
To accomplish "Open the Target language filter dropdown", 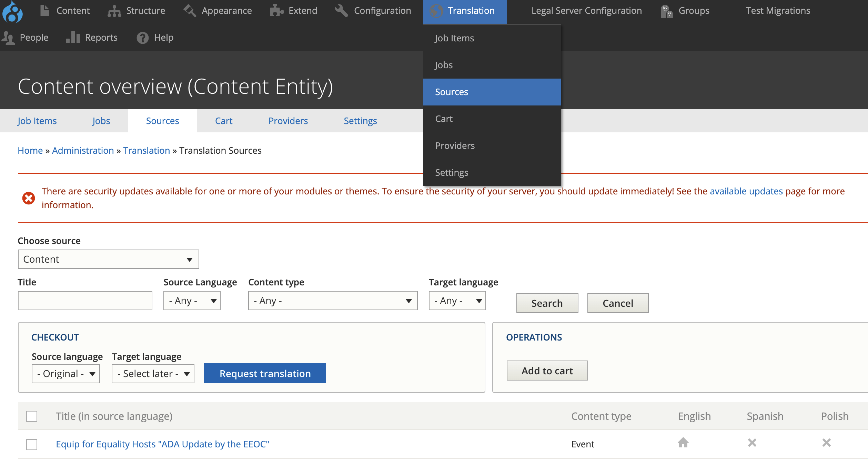I will 457,301.
